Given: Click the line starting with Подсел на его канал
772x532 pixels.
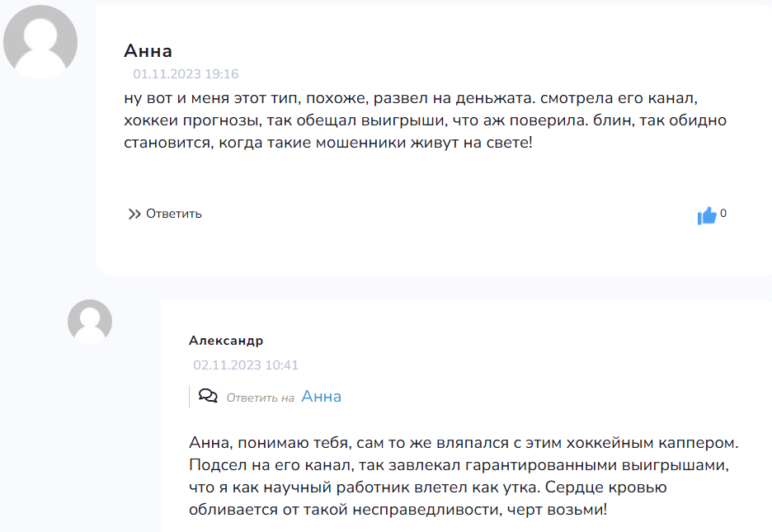Looking at the screenshot, I should pos(460,465).
